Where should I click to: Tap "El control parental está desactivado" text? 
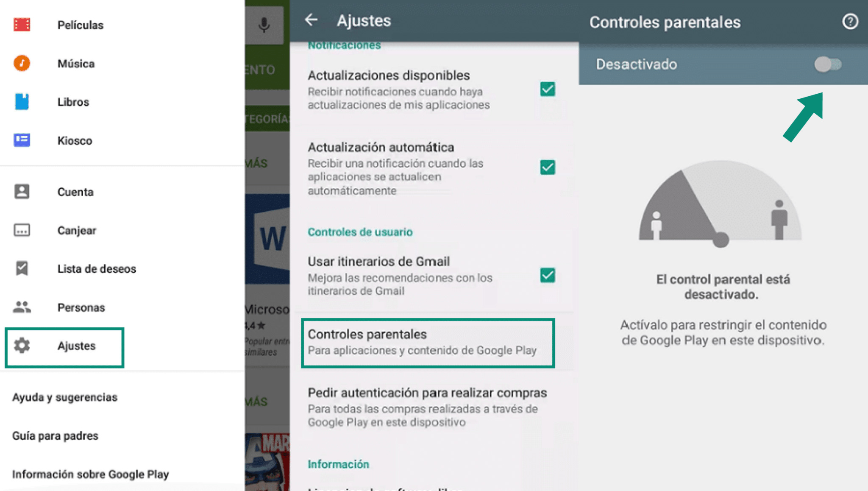click(723, 287)
